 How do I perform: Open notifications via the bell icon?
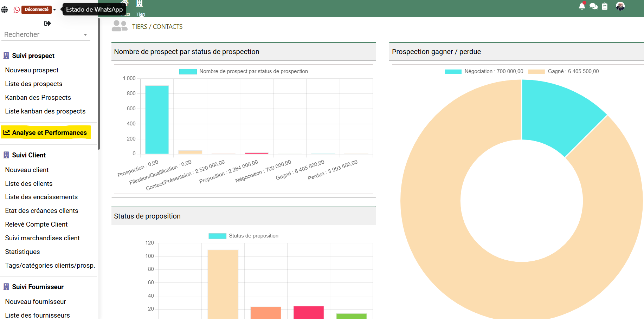tap(582, 6)
